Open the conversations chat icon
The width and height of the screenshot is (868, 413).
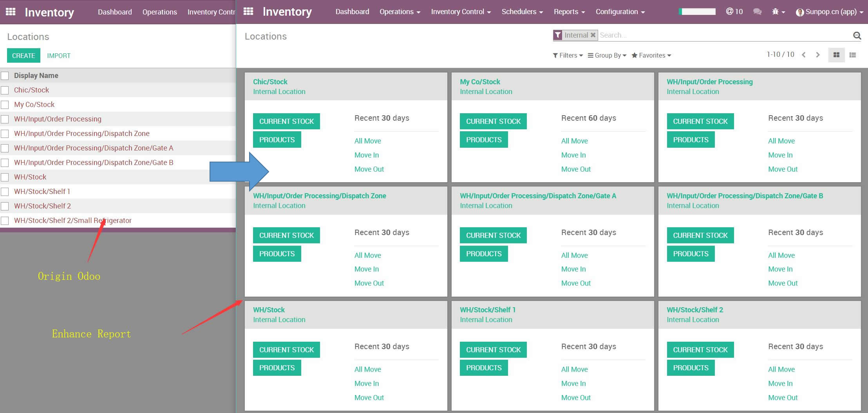point(757,12)
